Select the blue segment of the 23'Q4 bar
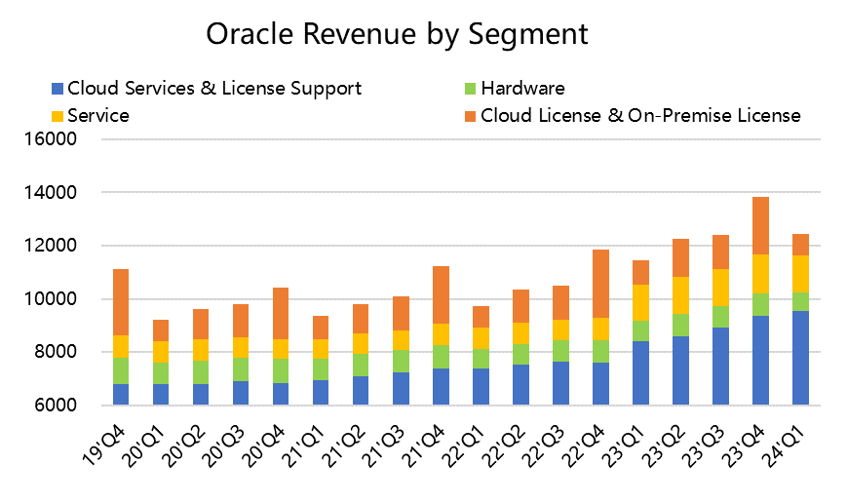The height and width of the screenshot is (504, 847). (760, 361)
